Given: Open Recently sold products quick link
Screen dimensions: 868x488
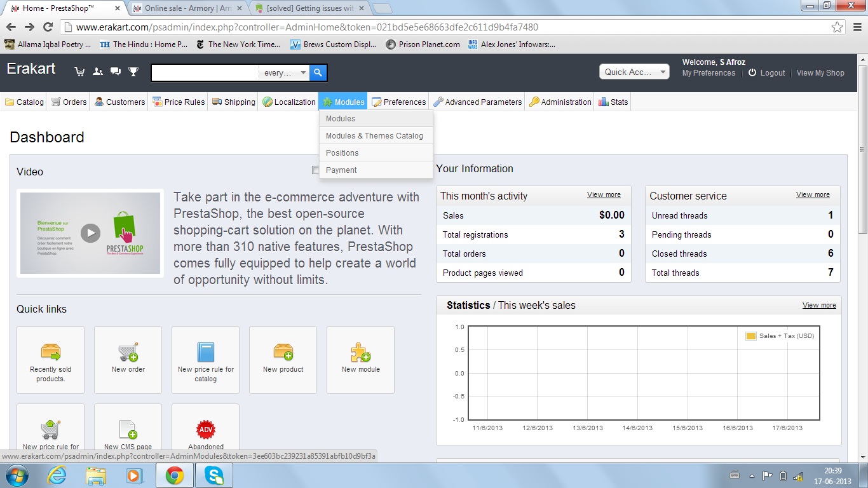Looking at the screenshot, I should coord(50,360).
